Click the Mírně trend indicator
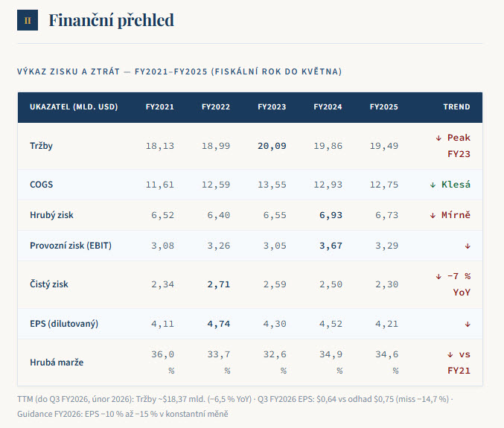 click(450, 215)
